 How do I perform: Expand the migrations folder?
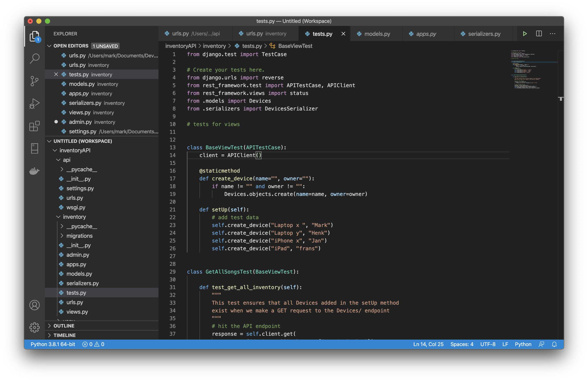point(79,236)
